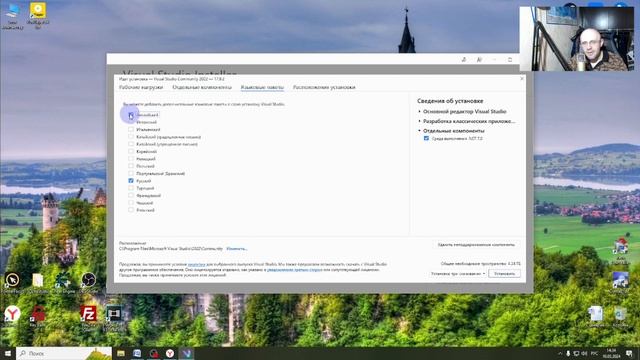Viewport: 640px width, 360px height.
Task: Open Visual Studio Installer taskbar icon
Action: coord(187,353)
